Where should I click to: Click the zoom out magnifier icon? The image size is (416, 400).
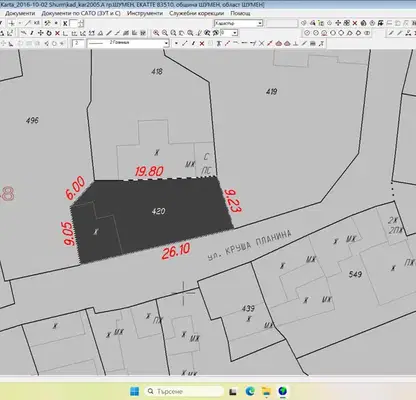tap(165, 33)
